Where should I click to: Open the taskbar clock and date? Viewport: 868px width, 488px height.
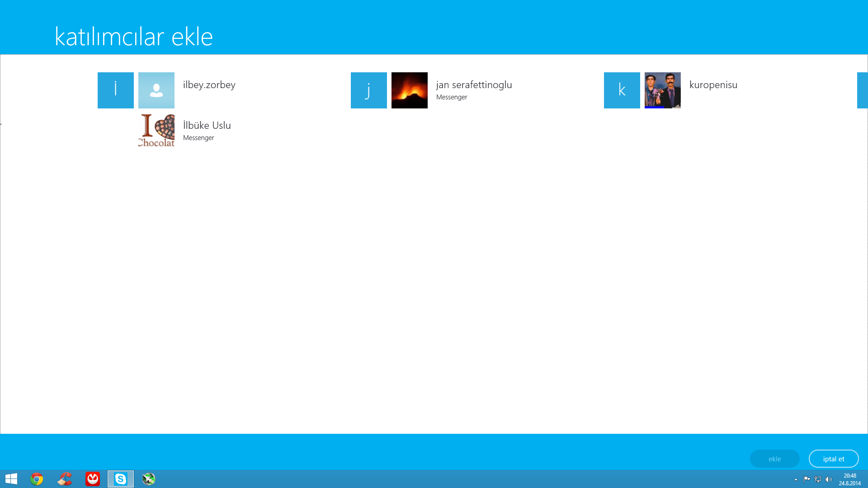849,479
